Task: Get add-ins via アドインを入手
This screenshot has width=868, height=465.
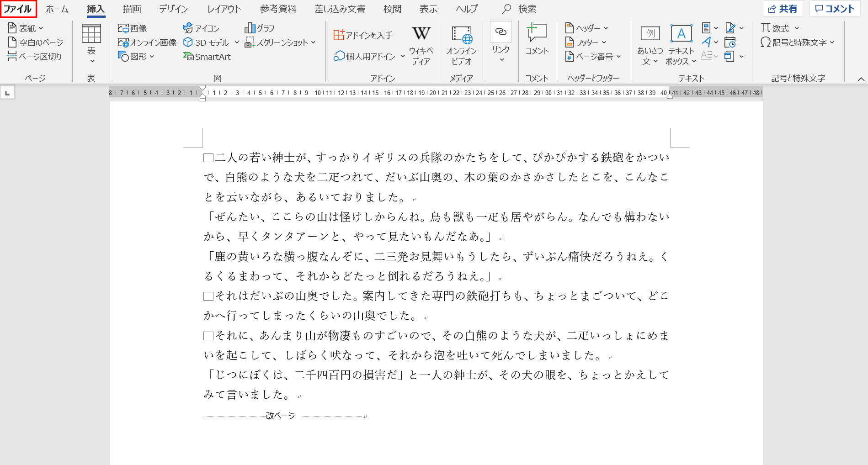Action: pos(363,35)
